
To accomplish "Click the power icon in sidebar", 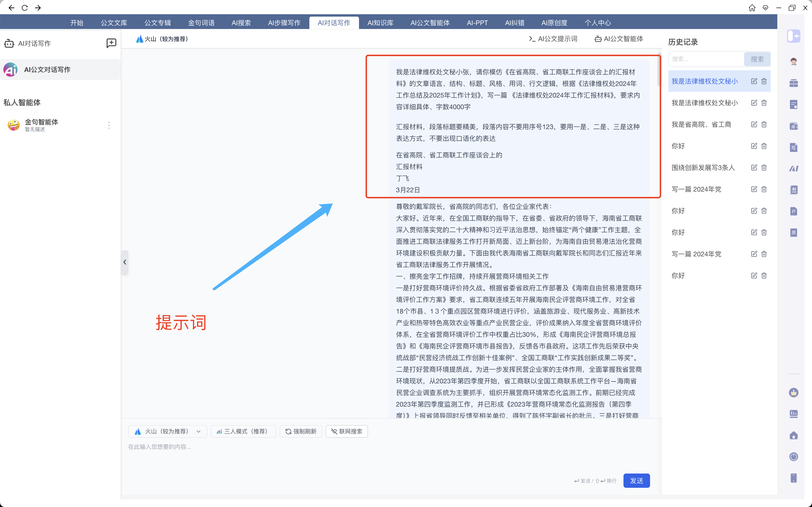I will pyautogui.click(x=793, y=457).
